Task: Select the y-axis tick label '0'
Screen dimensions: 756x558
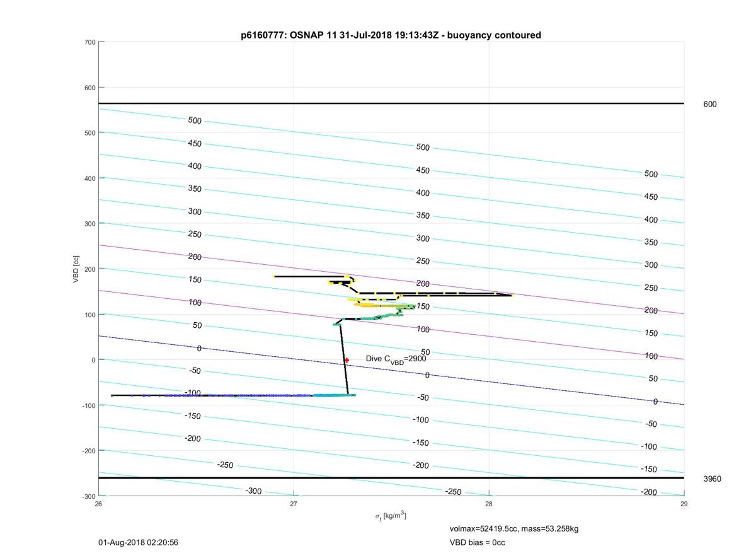Action: tap(93, 360)
